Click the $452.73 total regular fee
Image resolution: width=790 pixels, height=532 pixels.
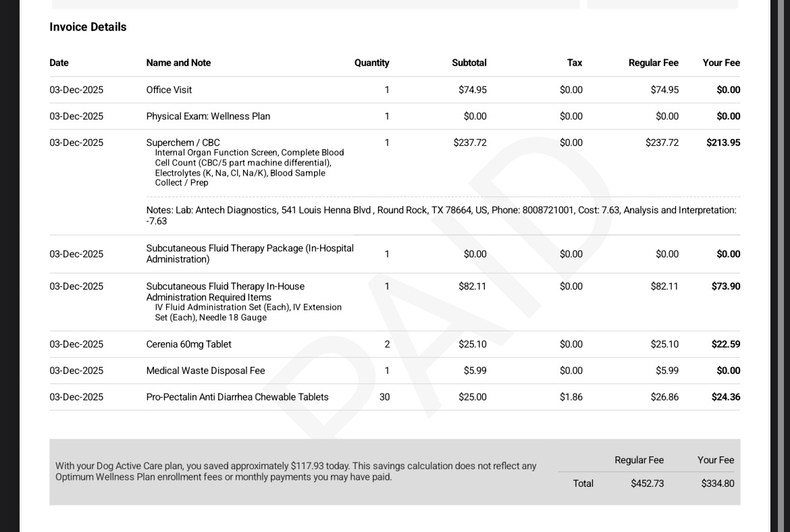pyautogui.click(x=647, y=483)
